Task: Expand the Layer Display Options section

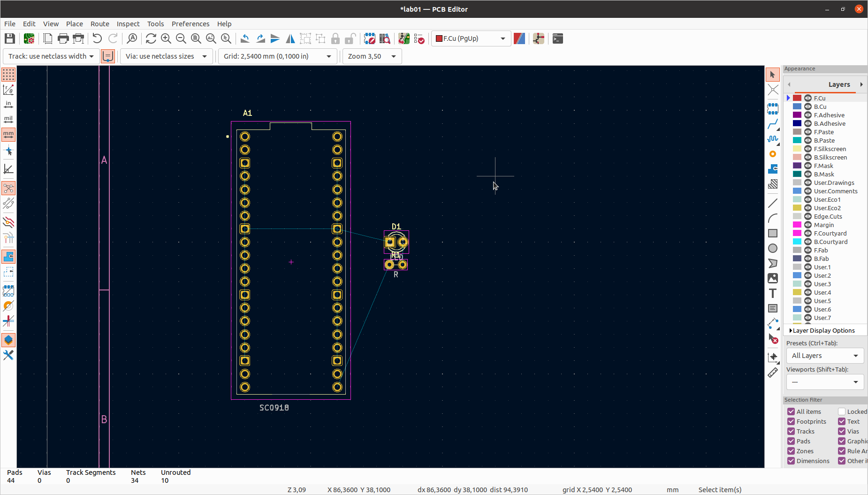Action: [x=824, y=330]
